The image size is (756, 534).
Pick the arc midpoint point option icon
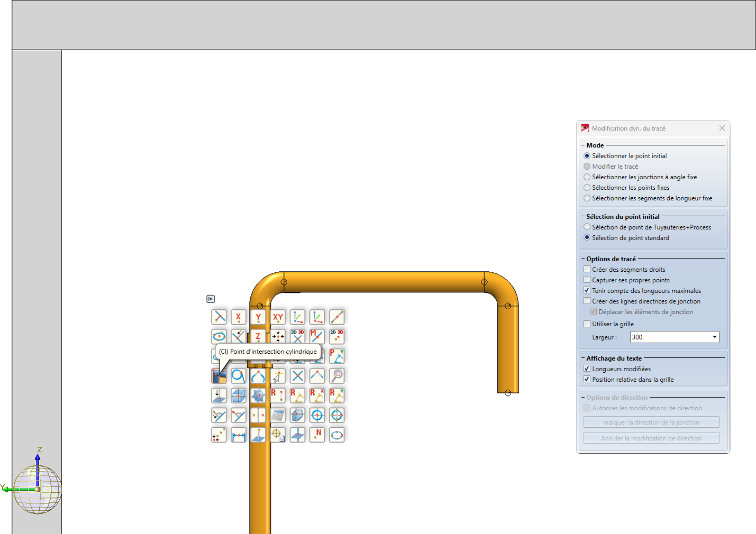pos(258,376)
